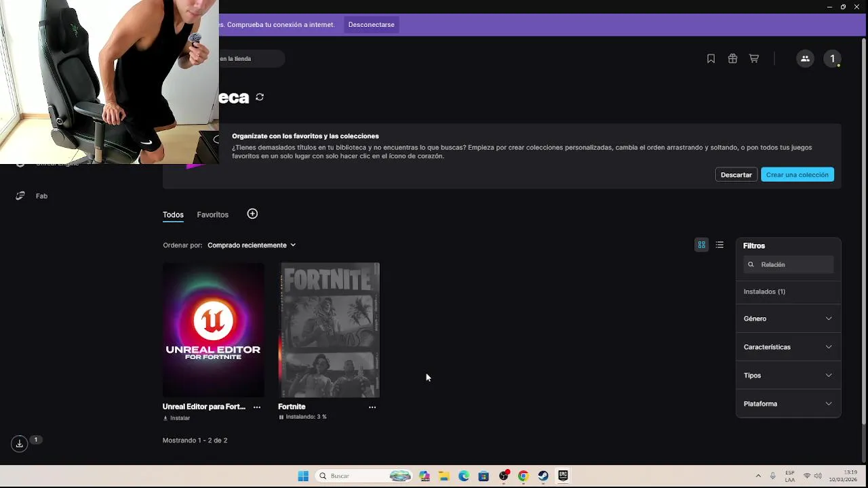868x488 pixels.
Task: Switch to list view
Action: coord(719,245)
